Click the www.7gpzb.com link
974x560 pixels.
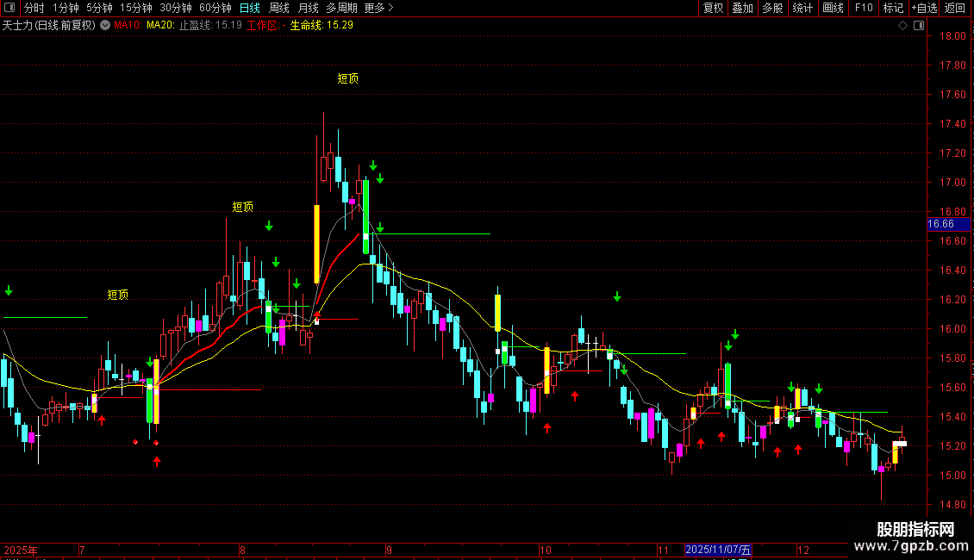click(x=911, y=545)
